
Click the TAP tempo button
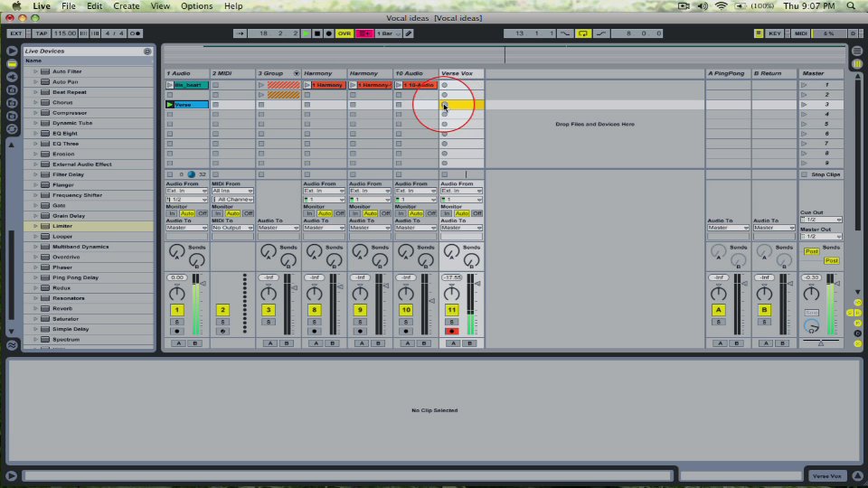point(42,33)
